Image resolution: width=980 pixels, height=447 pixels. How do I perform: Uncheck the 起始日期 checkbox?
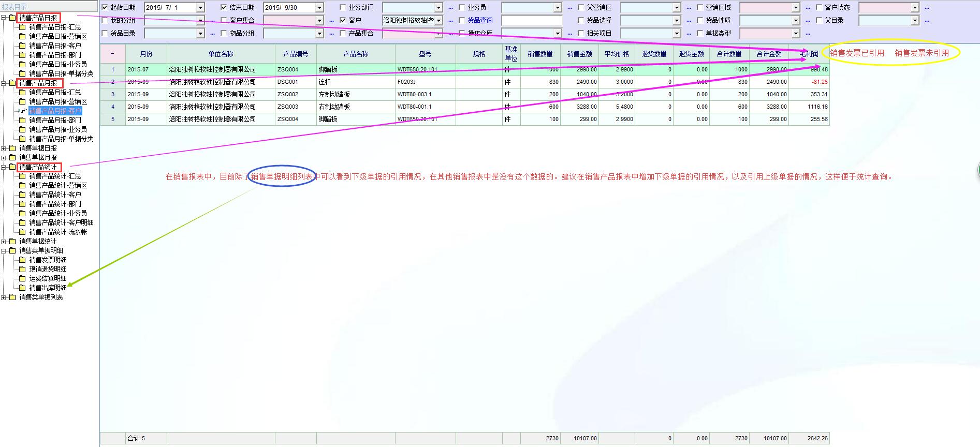click(x=105, y=7)
